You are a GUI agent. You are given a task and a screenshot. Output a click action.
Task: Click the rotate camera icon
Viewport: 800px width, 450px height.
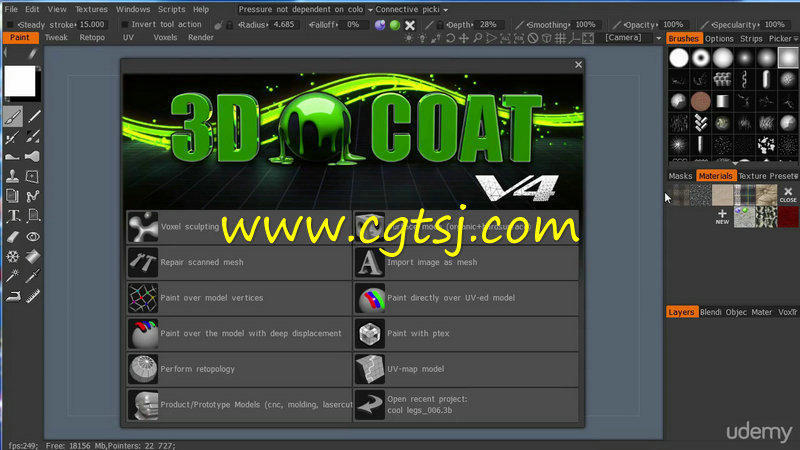click(x=450, y=38)
